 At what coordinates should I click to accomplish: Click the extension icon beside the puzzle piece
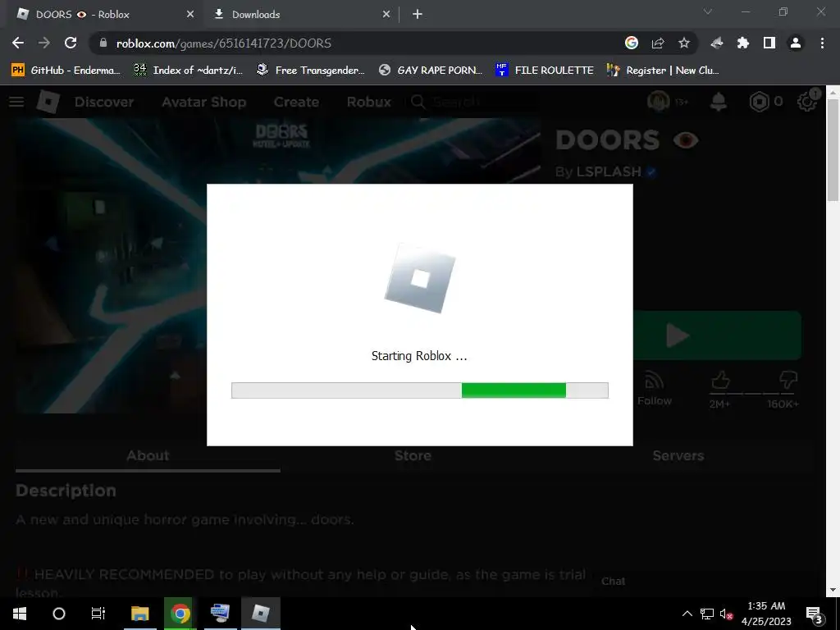[x=717, y=43]
